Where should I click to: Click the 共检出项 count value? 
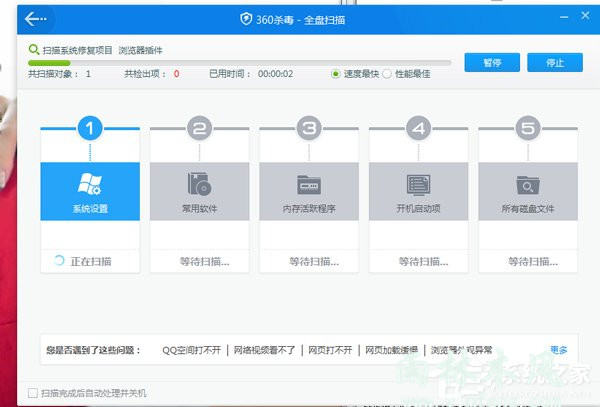point(176,74)
